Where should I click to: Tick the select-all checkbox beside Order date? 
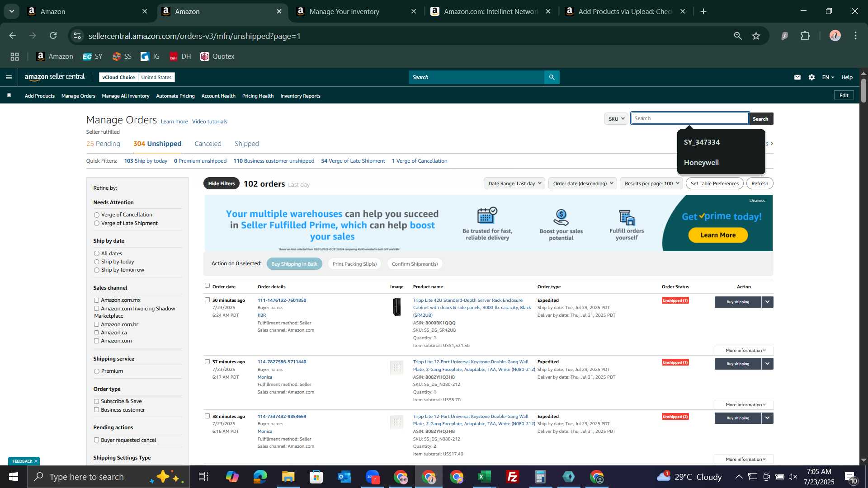click(207, 286)
